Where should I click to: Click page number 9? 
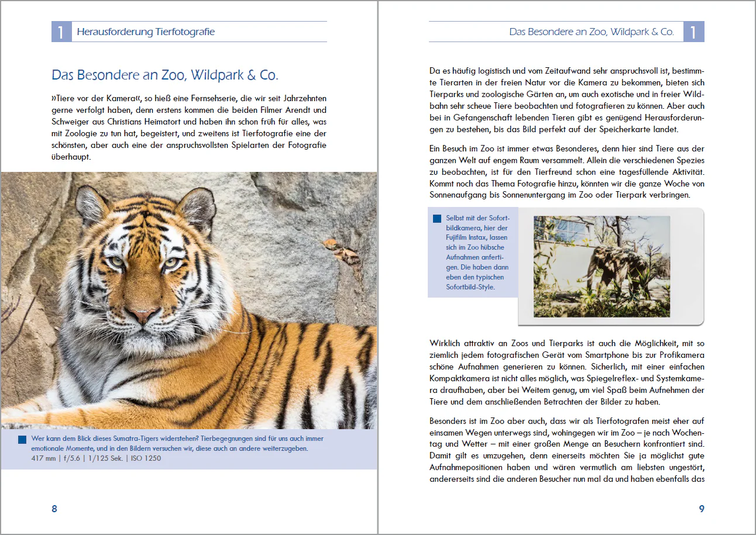pos(702,509)
